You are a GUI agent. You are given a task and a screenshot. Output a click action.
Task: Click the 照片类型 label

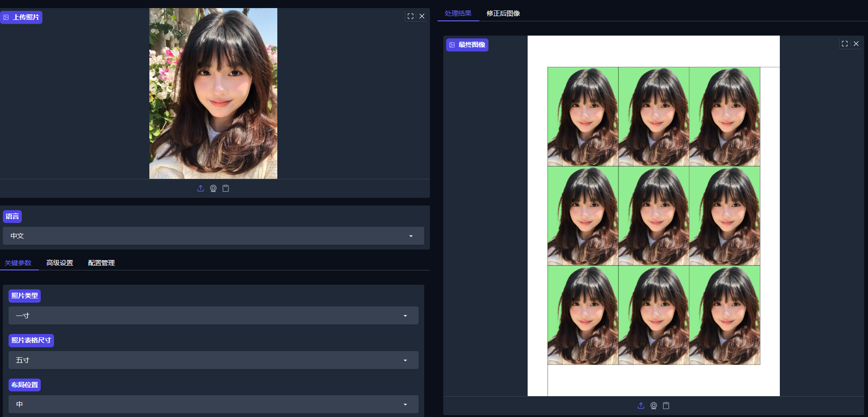[25, 296]
